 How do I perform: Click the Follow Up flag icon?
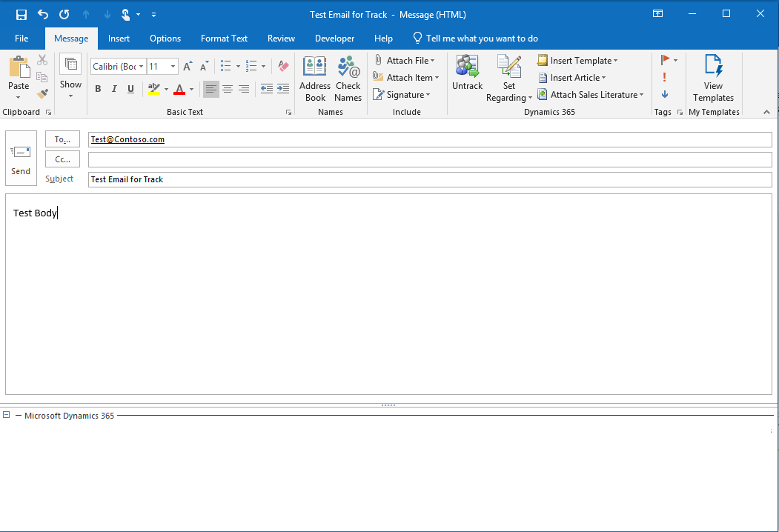(666, 60)
